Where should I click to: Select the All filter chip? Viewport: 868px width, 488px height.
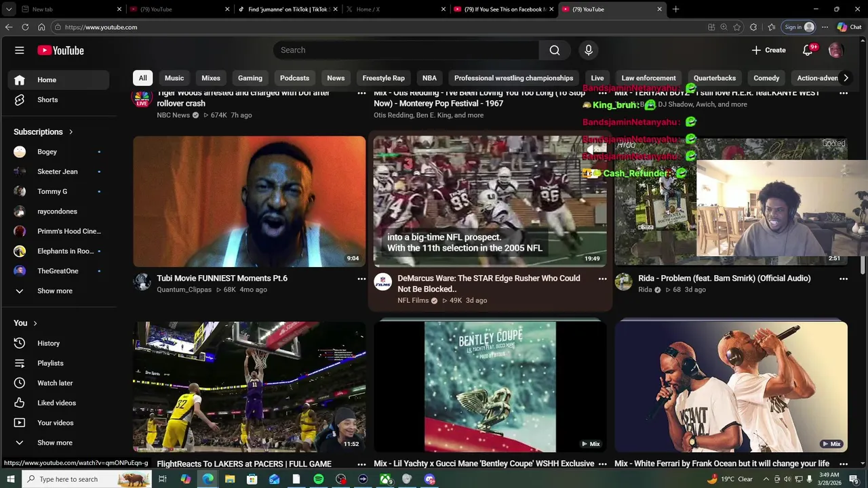[x=142, y=78]
